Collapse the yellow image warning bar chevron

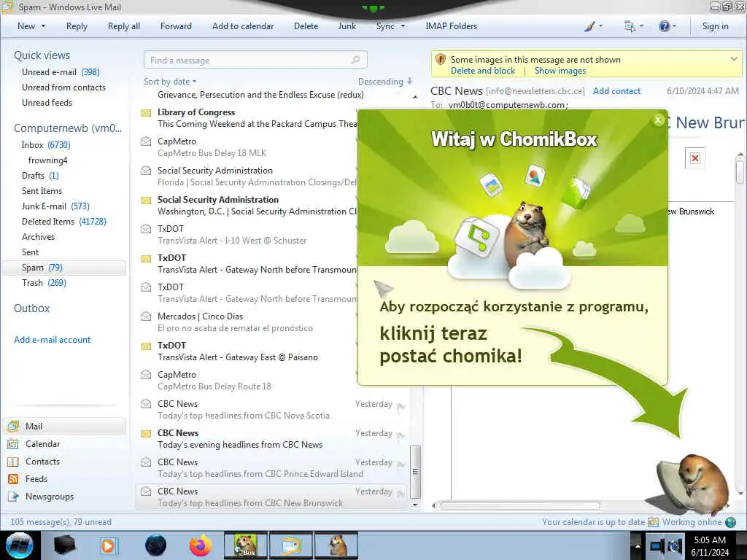point(734,59)
